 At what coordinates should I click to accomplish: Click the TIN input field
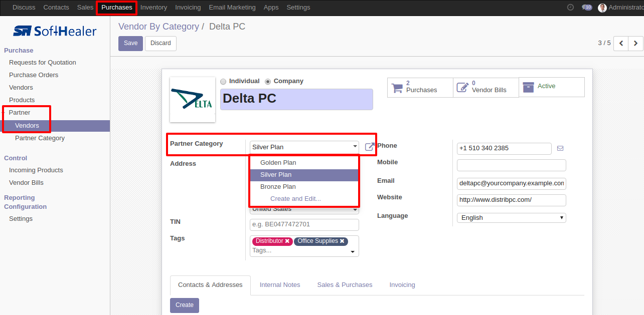[304, 225]
